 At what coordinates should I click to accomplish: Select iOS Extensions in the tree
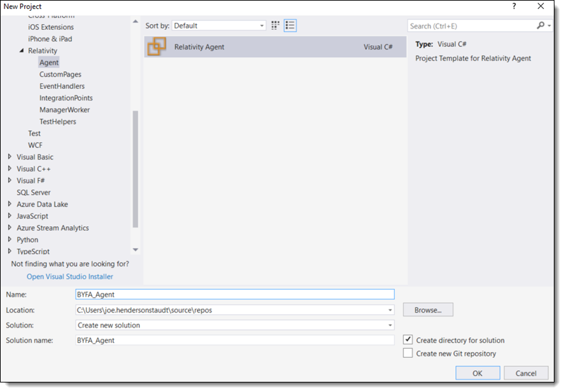51,27
